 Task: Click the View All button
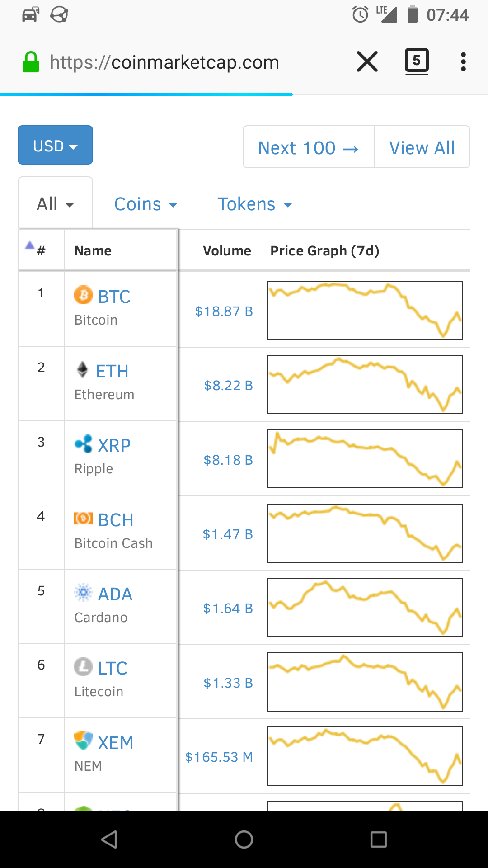coord(422,147)
